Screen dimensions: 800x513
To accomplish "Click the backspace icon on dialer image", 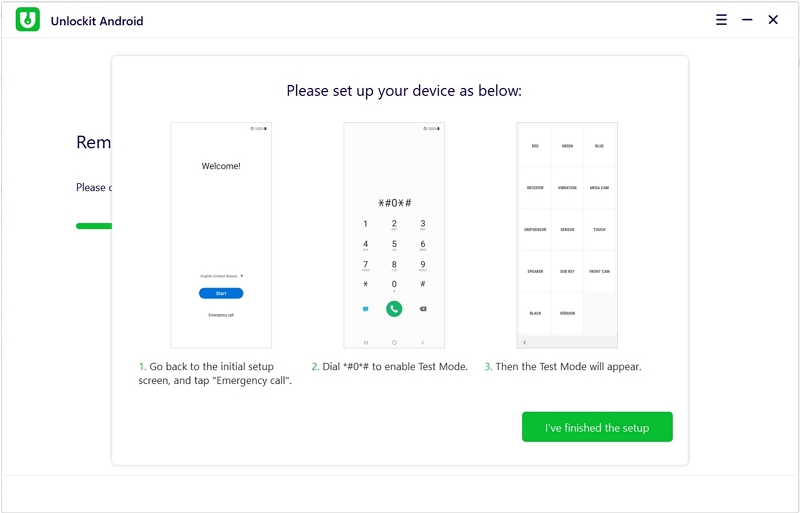I will pos(423,309).
